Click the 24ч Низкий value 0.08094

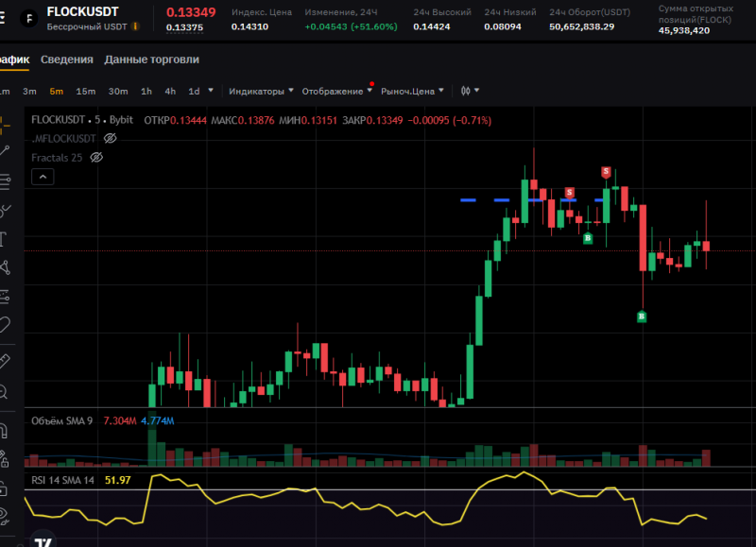pyautogui.click(x=503, y=26)
